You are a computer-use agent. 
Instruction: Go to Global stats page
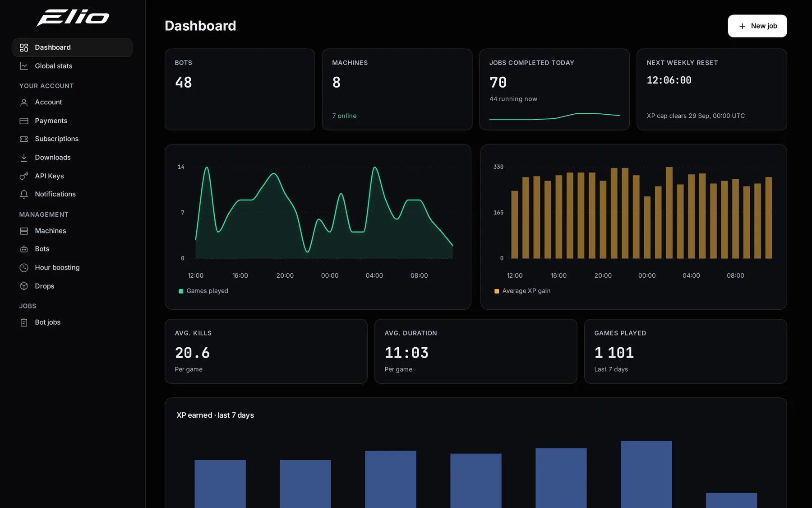tap(72, 66)
